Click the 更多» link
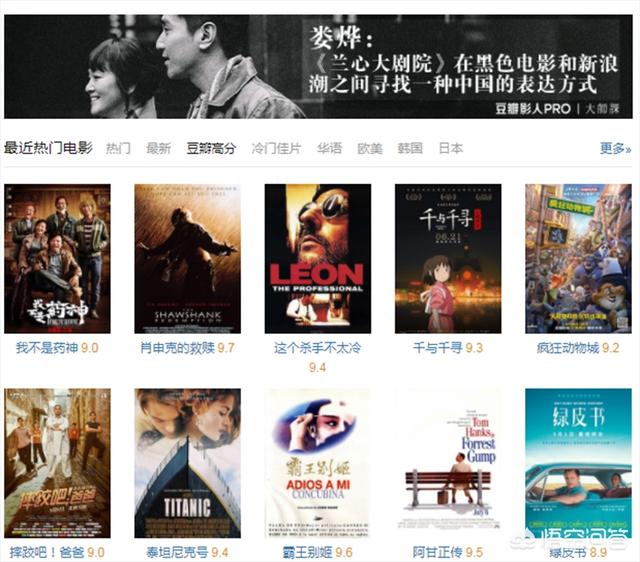 616,148
